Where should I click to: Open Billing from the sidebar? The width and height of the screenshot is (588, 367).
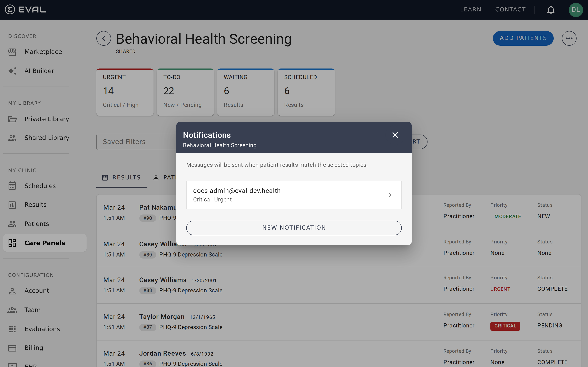(x=34, y=347)
